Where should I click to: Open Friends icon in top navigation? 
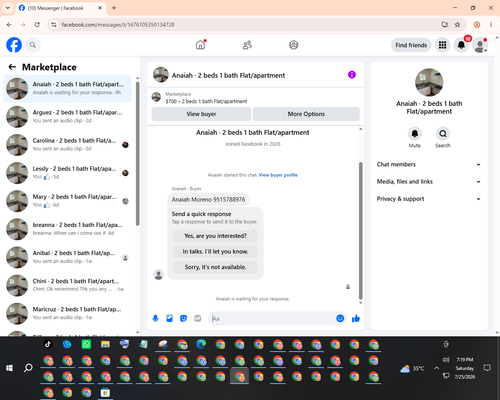click(x=247, y=45)
